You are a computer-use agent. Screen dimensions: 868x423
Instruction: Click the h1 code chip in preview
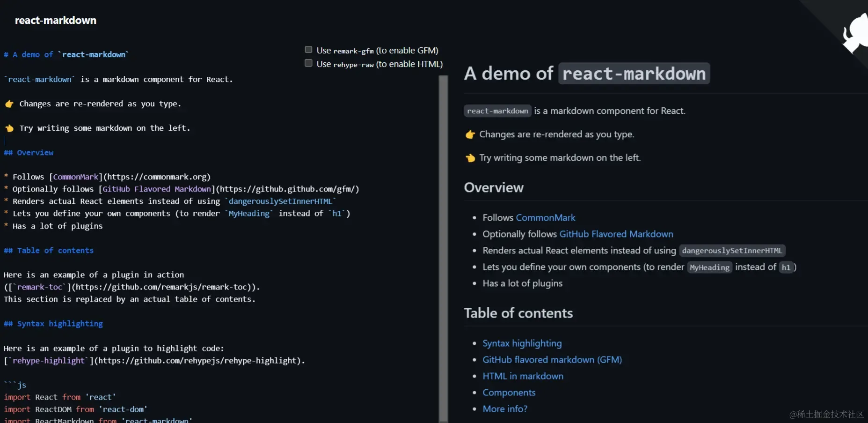(x=786, y=267)
